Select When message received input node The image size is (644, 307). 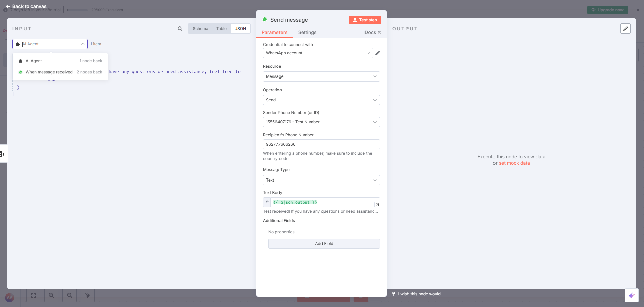(x=60, y=72)
